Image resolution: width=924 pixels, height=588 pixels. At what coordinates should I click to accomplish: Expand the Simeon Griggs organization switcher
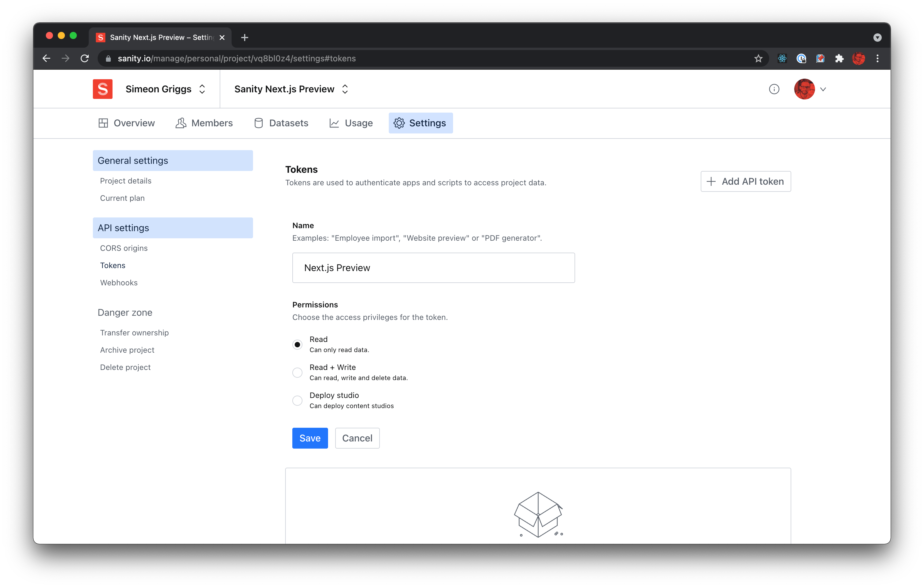tap(202, 89)
